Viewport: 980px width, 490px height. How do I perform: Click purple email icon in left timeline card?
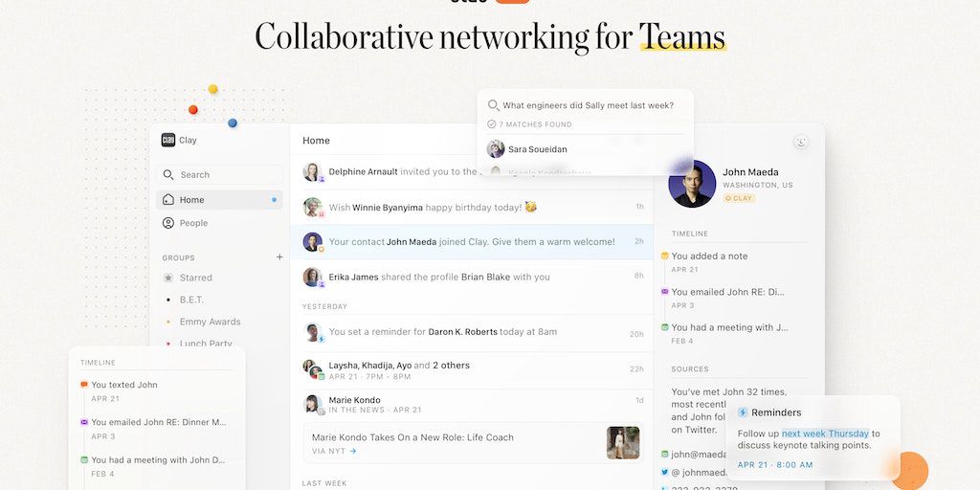coord(84,422)
